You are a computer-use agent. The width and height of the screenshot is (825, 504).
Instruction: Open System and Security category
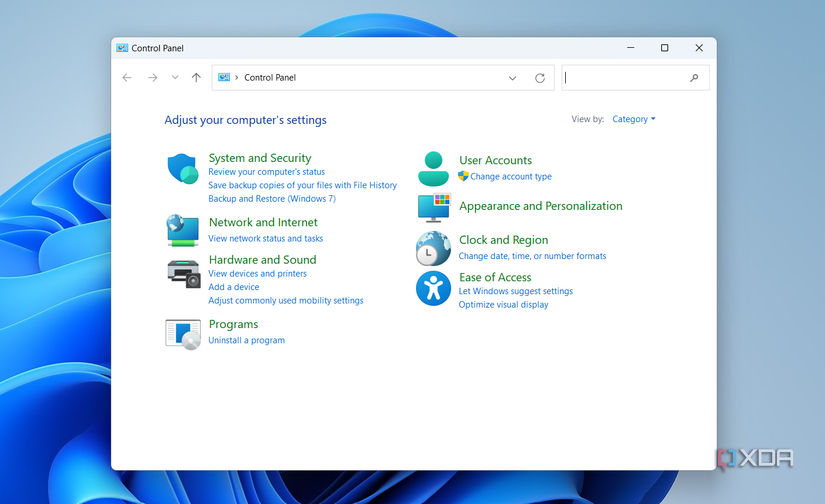coord(260,158)
